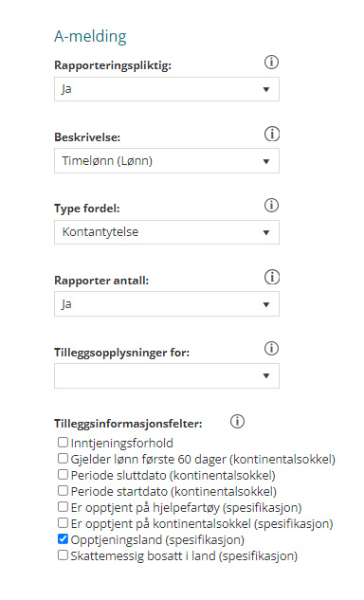The width and height of the screenshot is (364, 600).
Task: Click info icon for Tilleggsopplysninger for
Action: [x=271, y=349]
